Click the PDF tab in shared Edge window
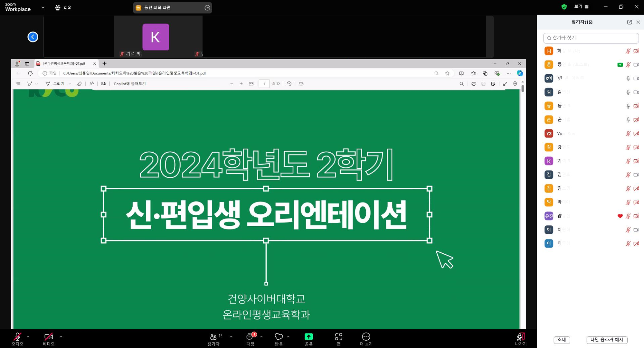644x348 pixels. 66,64
